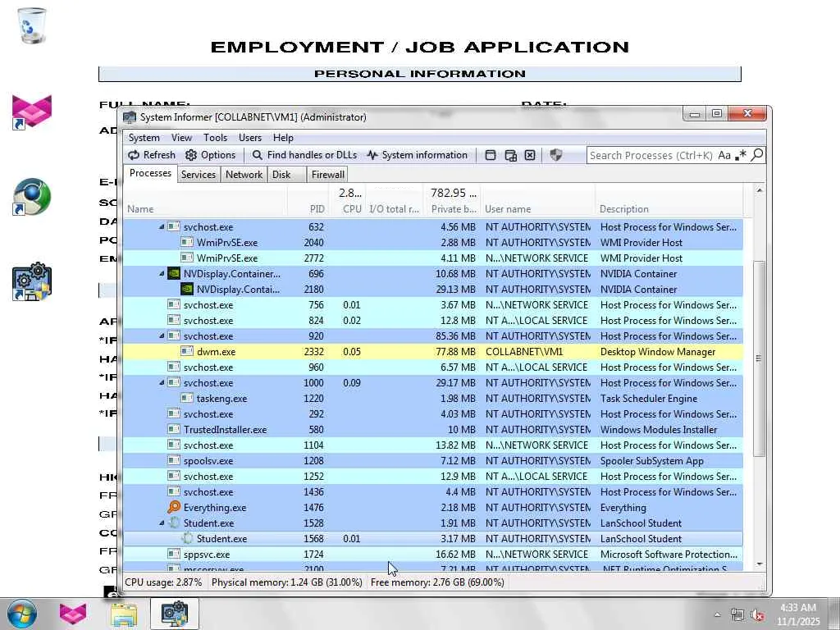Collapse svchost.exe PID 632 tree node
Screen dimensions: 840x630
point(162,227)
